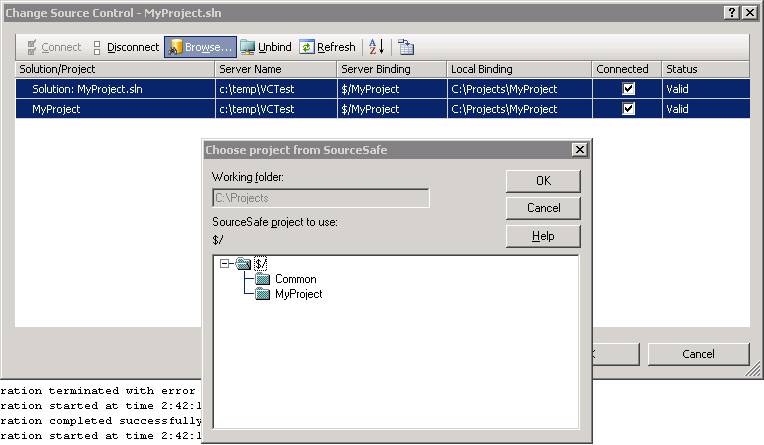Click the A-Z sort icon in toolbar
This screenshot has height=445, width=764.
pyautogui.click(x=376, y=47)
